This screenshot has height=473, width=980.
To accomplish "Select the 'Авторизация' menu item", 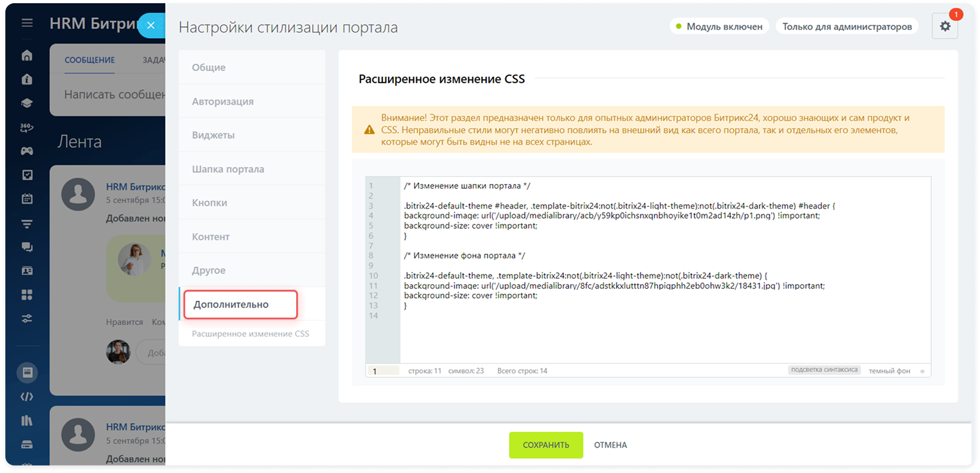I will (223, 102).
